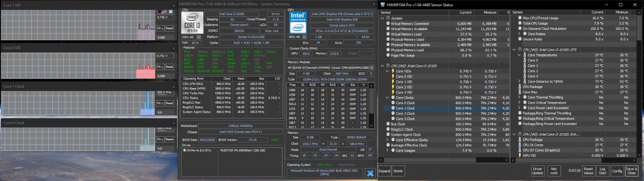Click the icon beside Virtual Memory Committed
Viewport: 644px width, 181px height.
point(387,23)
